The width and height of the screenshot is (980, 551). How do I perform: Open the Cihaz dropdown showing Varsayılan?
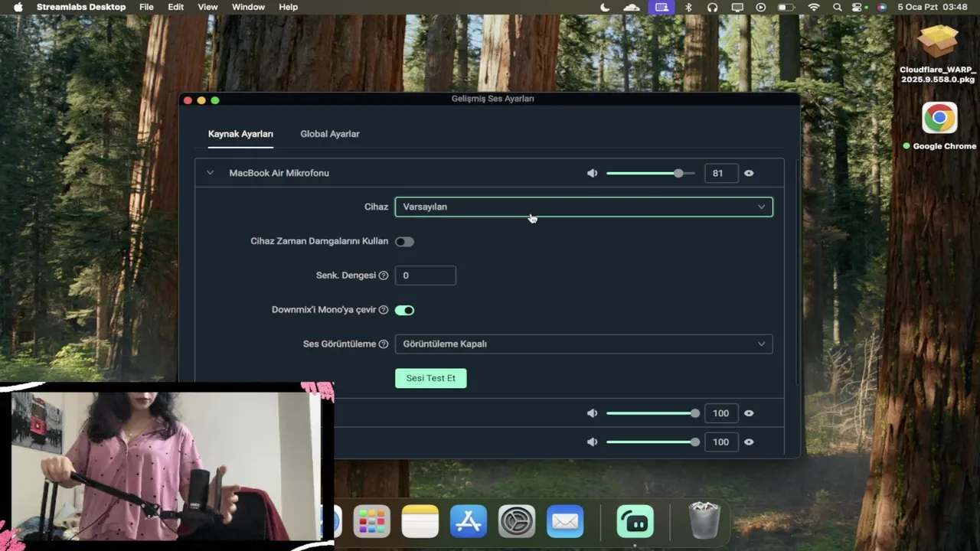583,207
